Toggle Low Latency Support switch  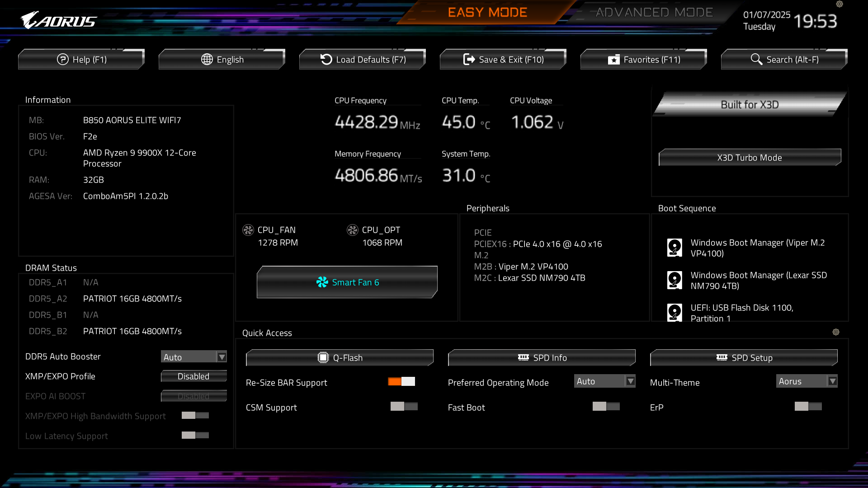(195, 435)
